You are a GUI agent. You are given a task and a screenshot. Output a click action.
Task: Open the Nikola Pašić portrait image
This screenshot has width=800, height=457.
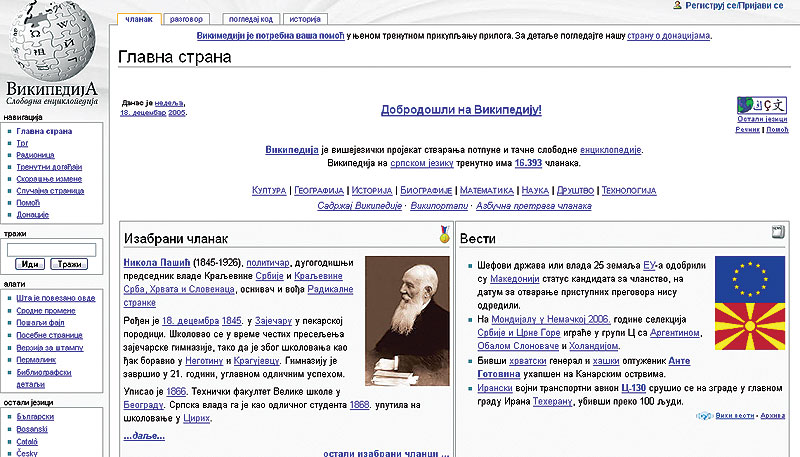407,321
